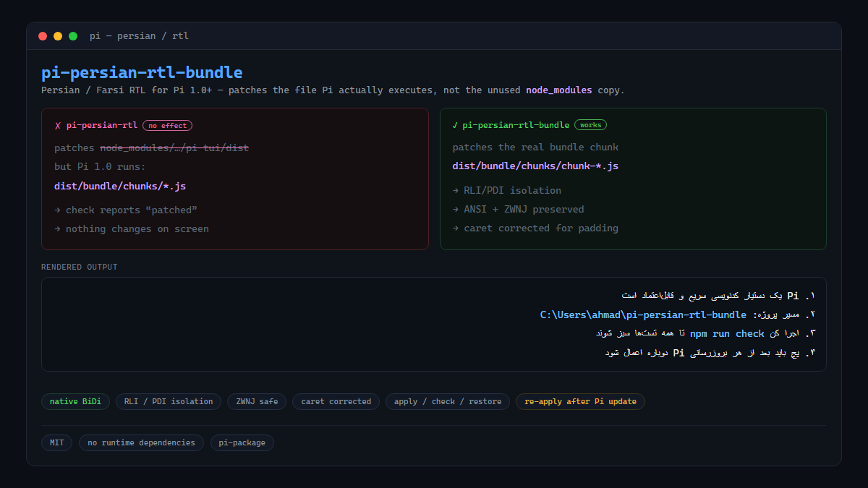Click the highlighted node_modules word in subtitle
Screen dimensions: 868x488
tap(559, 90)
